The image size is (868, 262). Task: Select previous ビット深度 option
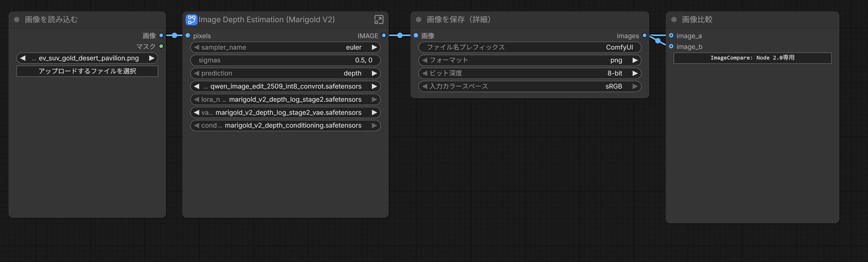tap(425, 73)
